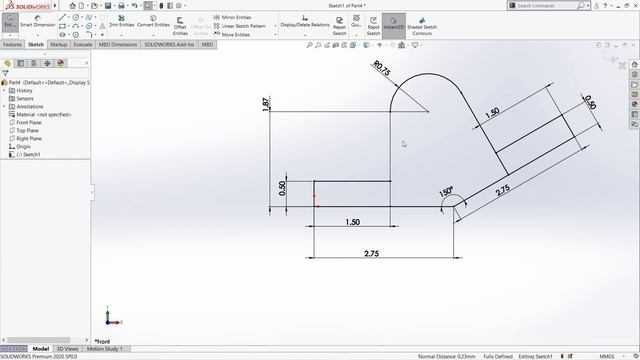This screenshot has width=640, height=360.
Task: Open the Line tool dropdown arrow
Action: 69,18
